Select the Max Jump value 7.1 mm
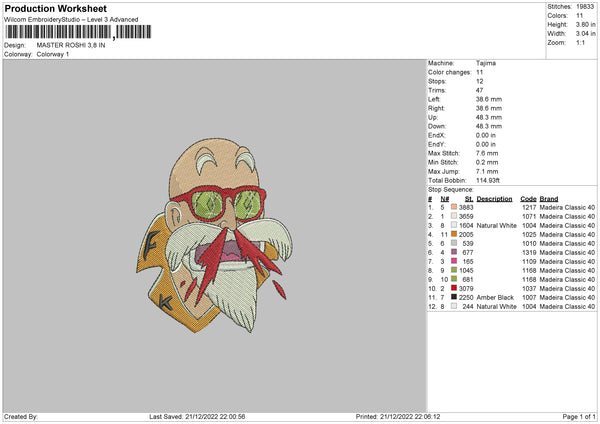Viewport: 600px width, 424px height. coord(487,171)
